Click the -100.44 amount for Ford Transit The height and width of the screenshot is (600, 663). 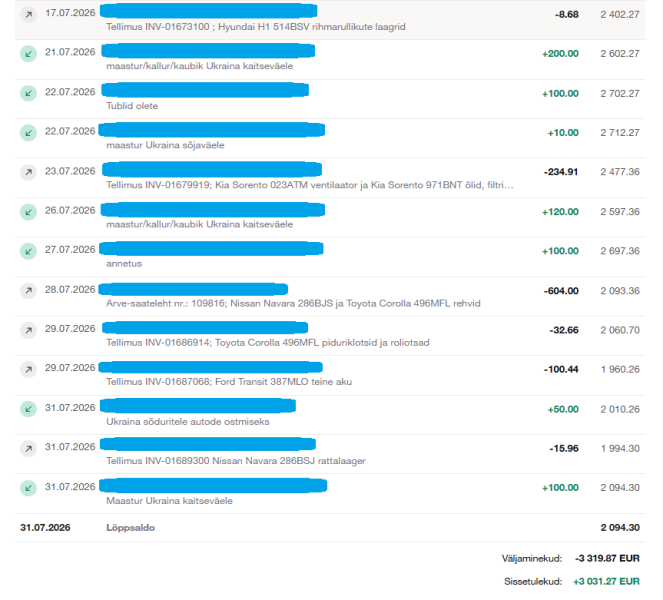[561, 370]
